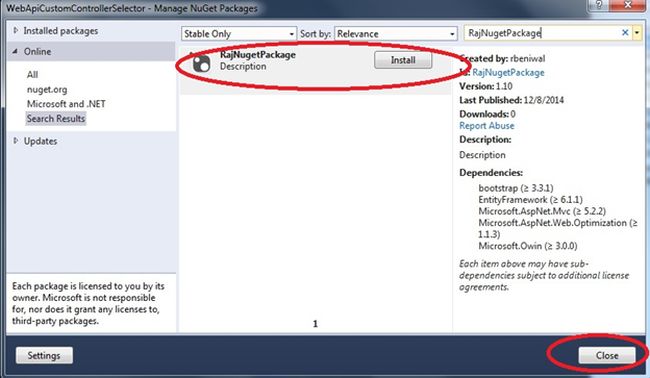
Task: Click the Downloads: 0 text
Action: pos(488,114)
